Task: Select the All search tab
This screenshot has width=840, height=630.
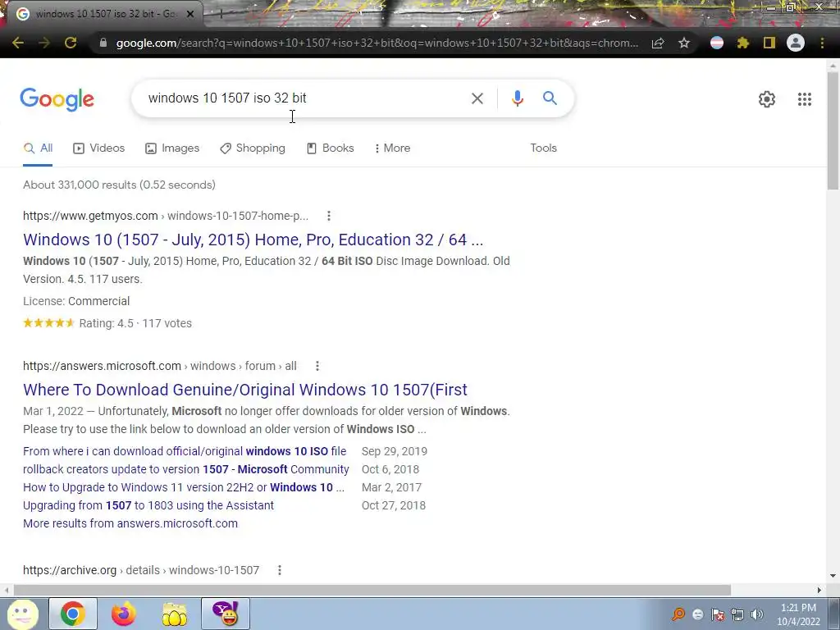Action: 38,148
